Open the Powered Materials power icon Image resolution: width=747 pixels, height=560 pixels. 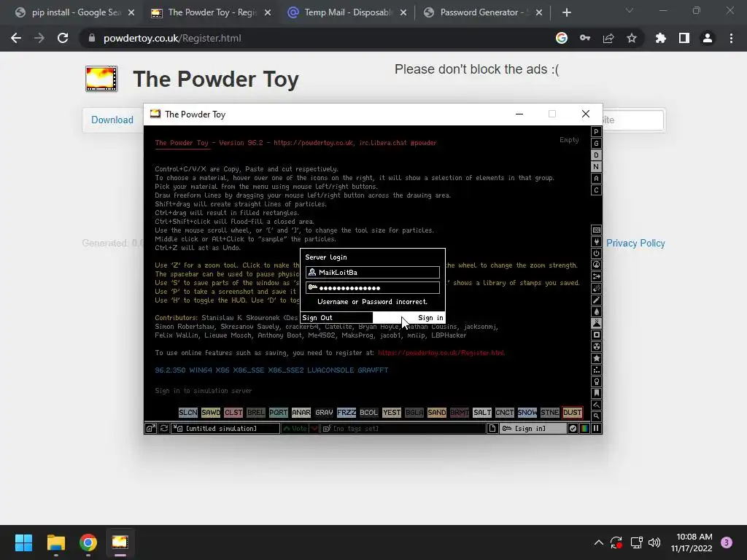[596, 253]
